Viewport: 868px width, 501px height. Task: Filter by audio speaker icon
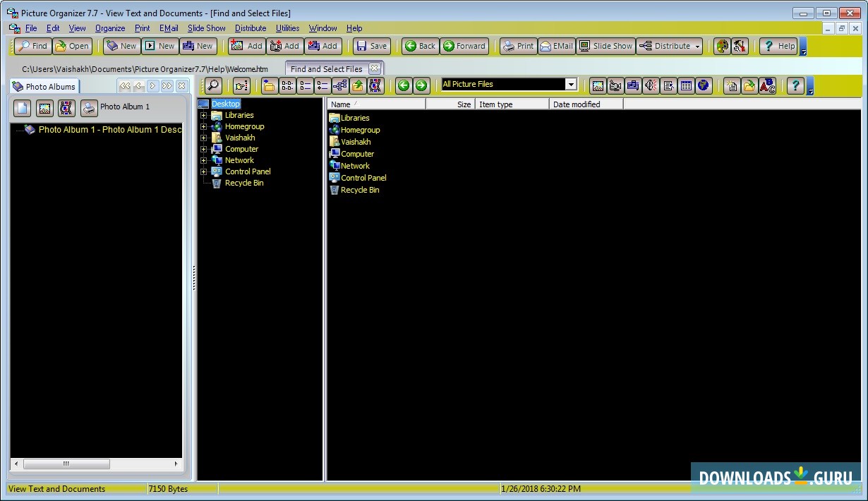[651, 85]
